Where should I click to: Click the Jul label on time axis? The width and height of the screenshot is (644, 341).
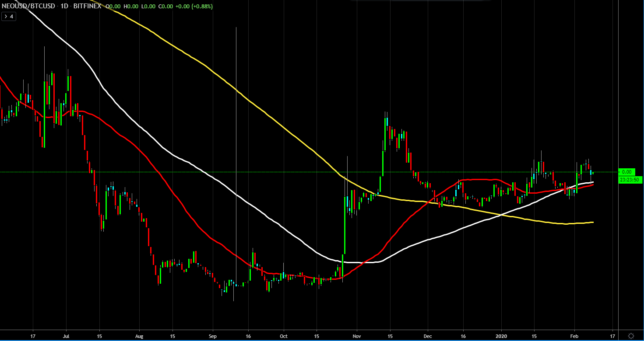66,336
